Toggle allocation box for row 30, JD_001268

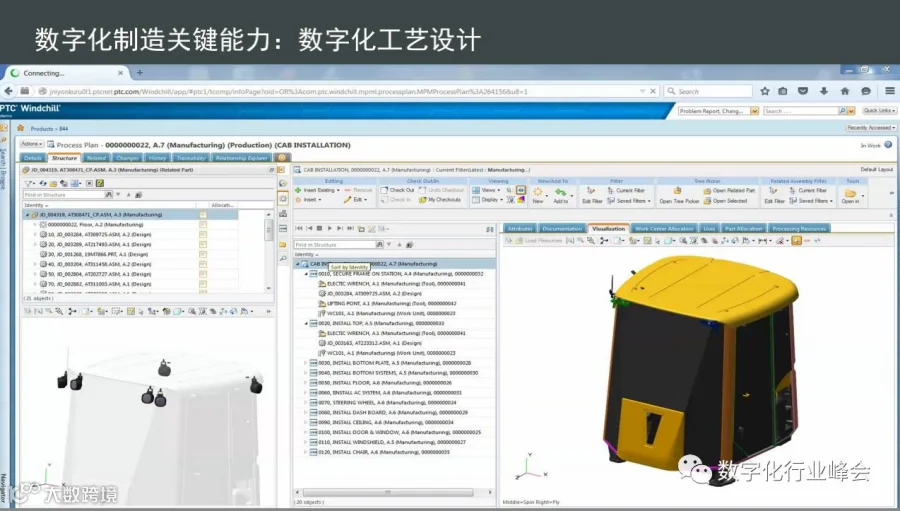[x=203, y=254]
